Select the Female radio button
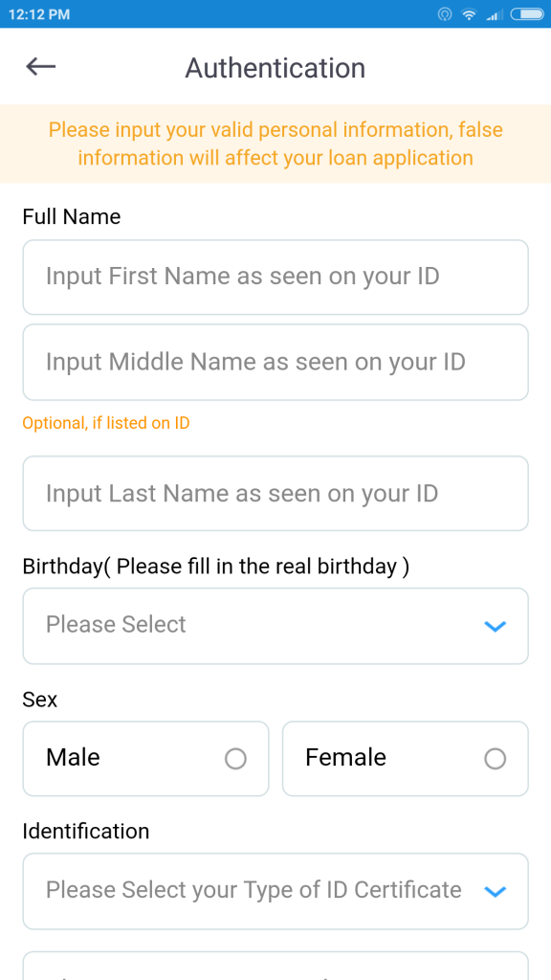This screenshot has height=980, width=551. pos(495,759)
